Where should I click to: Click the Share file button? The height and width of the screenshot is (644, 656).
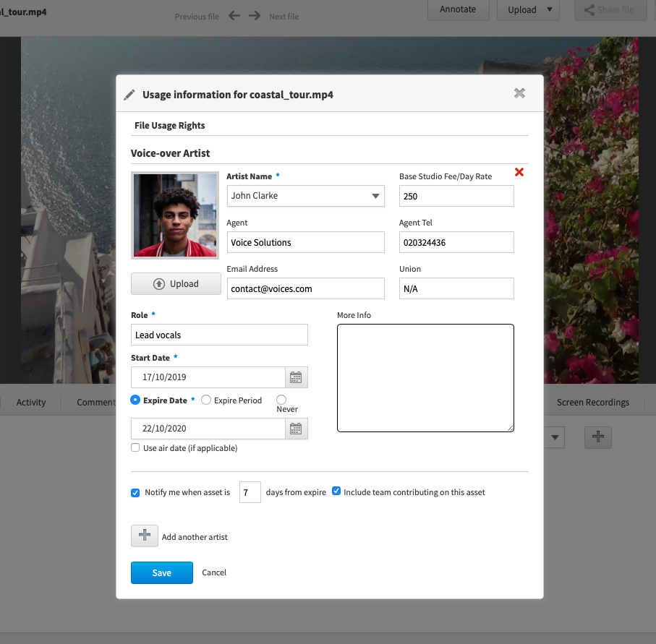coord(610,9)
